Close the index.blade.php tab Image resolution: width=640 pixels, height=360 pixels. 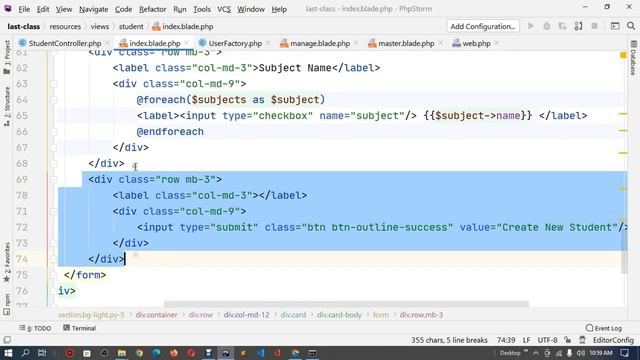pyautogui.click(x=187, y=43)
